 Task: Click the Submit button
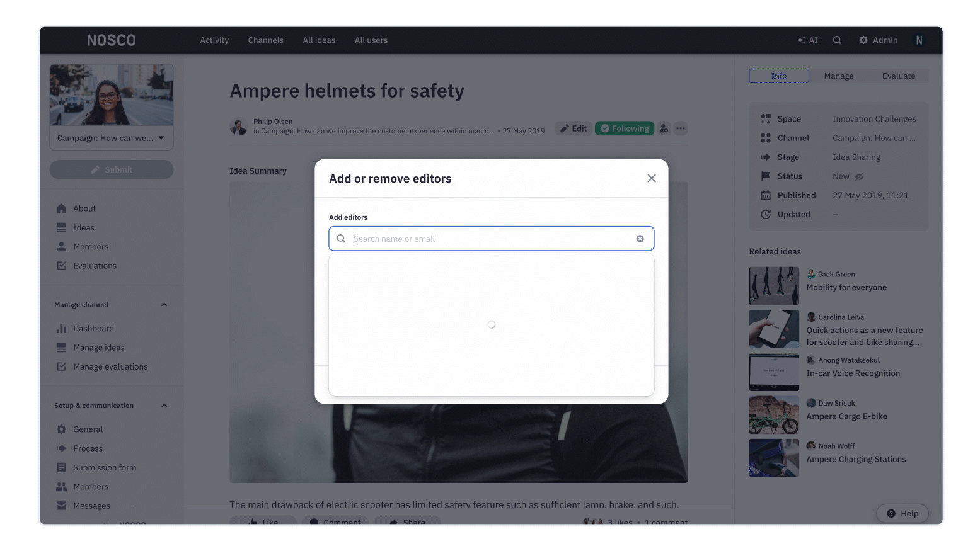[x=112, y=169]
